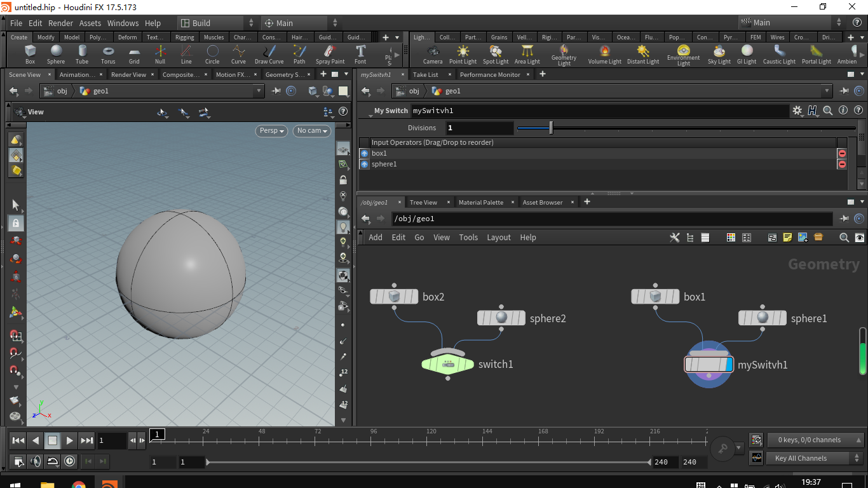Toggle the viewport camera lock icon
This screenshot has width=868, height=488.
coord(343,180)
